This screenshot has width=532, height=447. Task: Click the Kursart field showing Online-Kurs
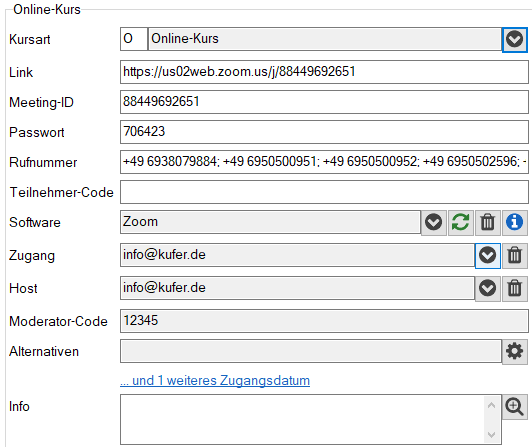(x=325, y=39)
